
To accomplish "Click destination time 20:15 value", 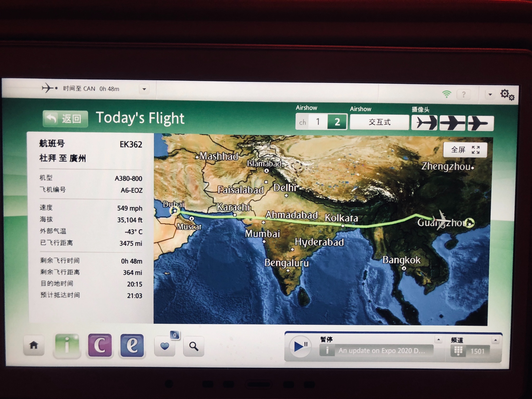I will [x=135, y=284].
